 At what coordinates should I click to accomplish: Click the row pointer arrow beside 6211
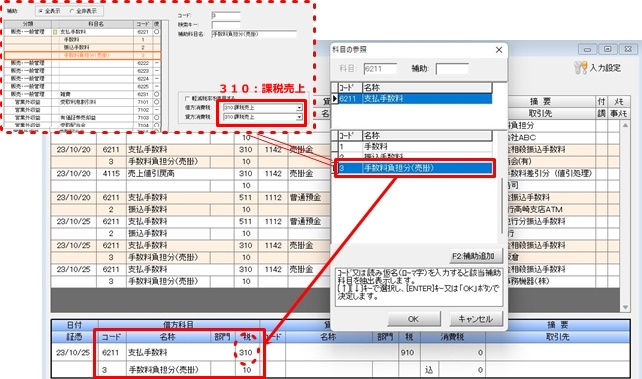[335, 99]
